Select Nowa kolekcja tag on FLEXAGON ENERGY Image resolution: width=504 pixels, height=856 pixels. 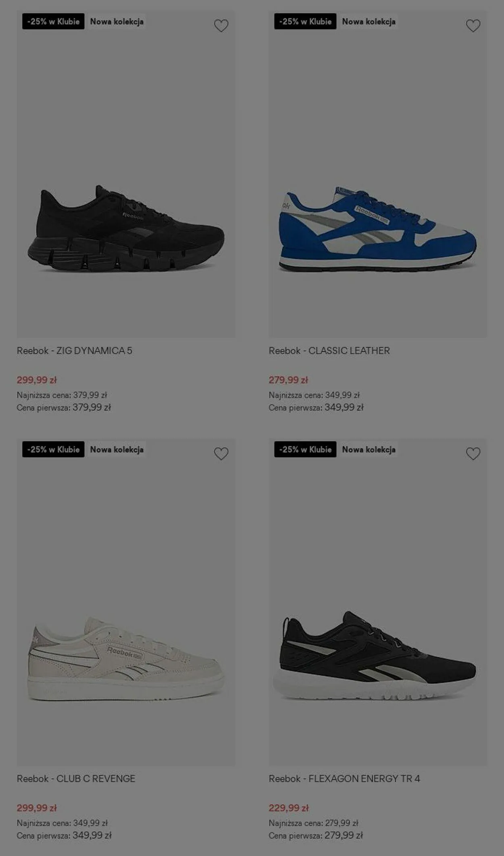pos(369,450)
